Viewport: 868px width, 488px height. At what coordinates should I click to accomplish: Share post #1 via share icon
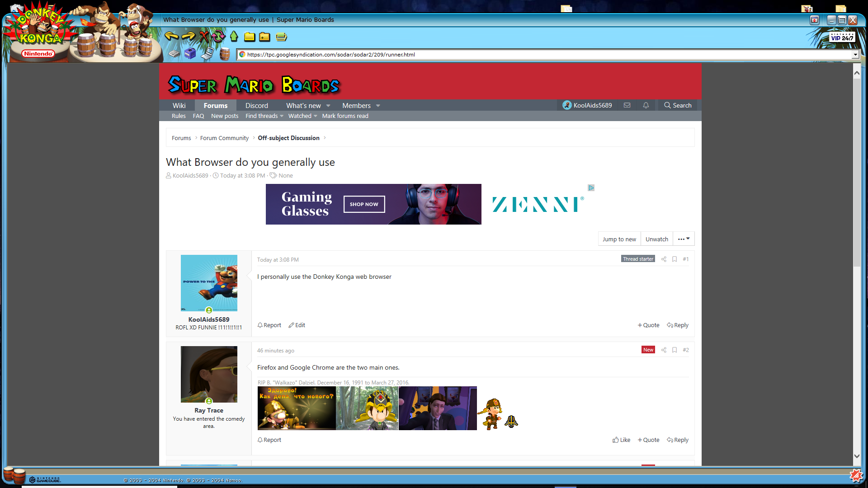pyautogui.click(x=664, y=259)
